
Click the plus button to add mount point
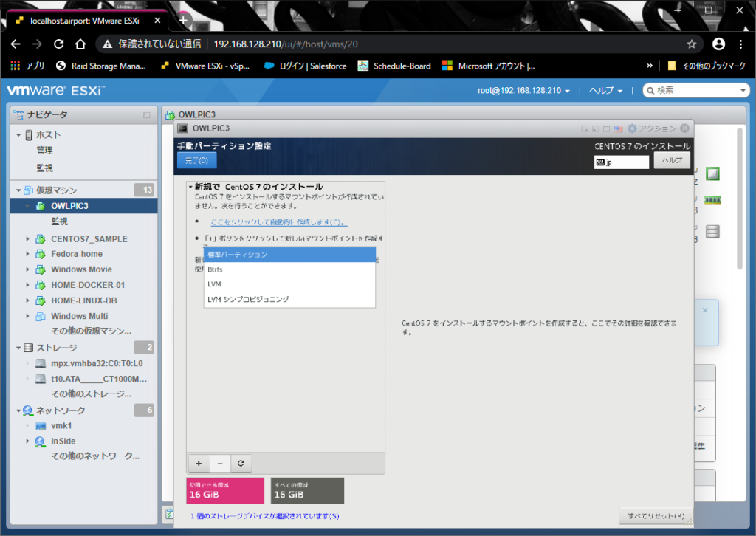pos(199,463)
